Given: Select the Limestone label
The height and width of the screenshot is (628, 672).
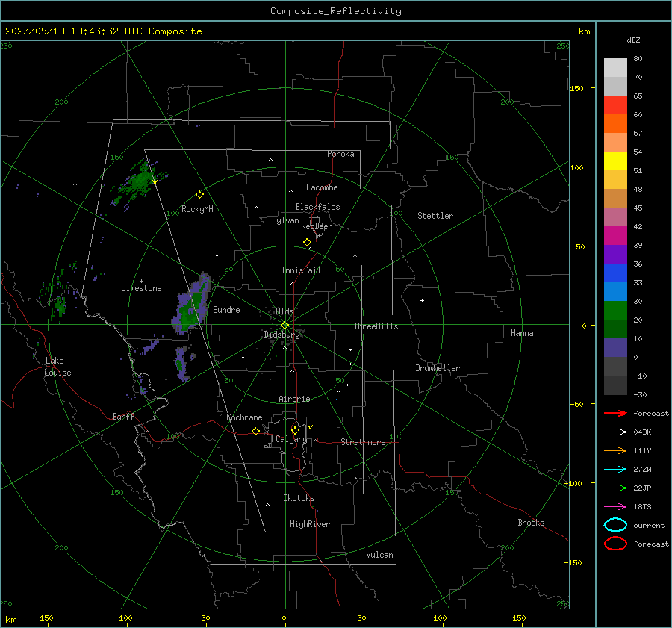Looking at the screenshot, I should pos(141,288).
